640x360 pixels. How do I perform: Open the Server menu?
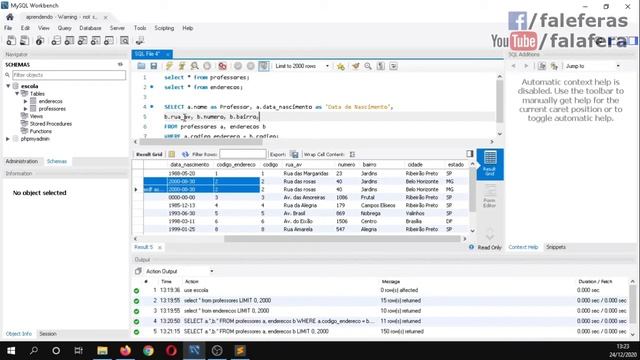tap(117, 28)
